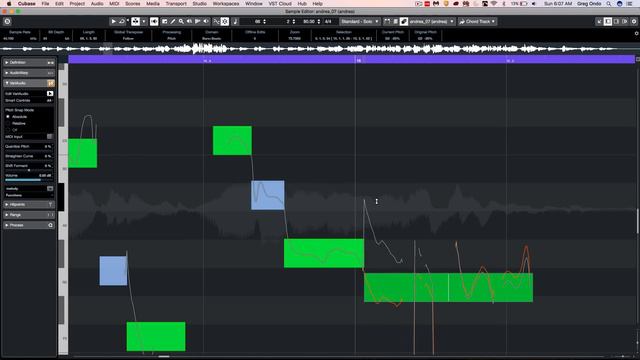
Task: Open toolbar setup gear icon
Action: [x=634, y=21]
